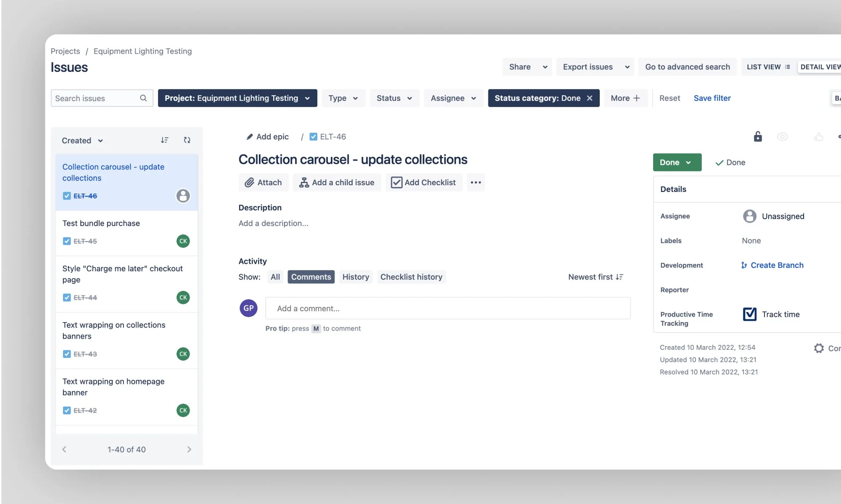841x504 pixels.
Task: Refresh the issue list with the refresh icon
Action: (187, 140)
